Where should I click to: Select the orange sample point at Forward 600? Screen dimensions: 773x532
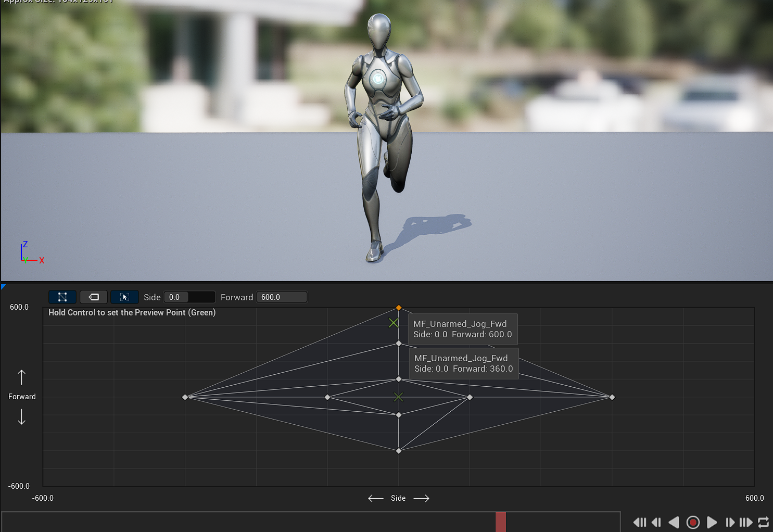click(x=399, y=308)
